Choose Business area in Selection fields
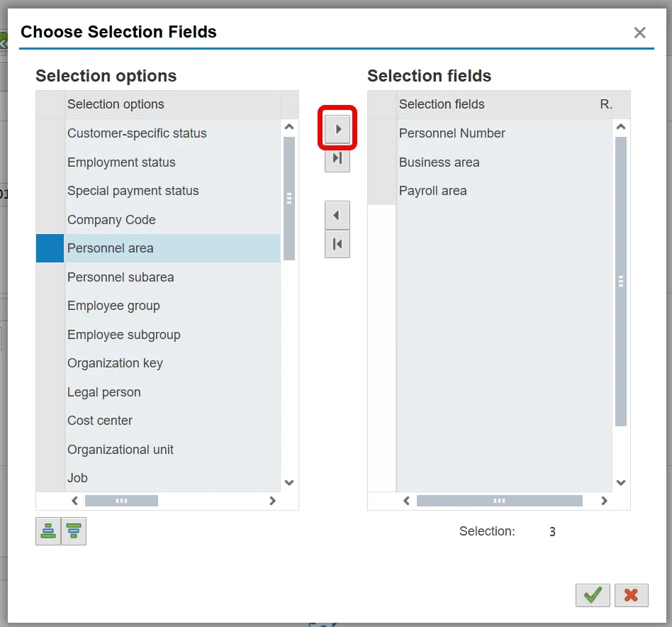The height and width of the screenshot is (627, 672). click(x=439, y=162)
